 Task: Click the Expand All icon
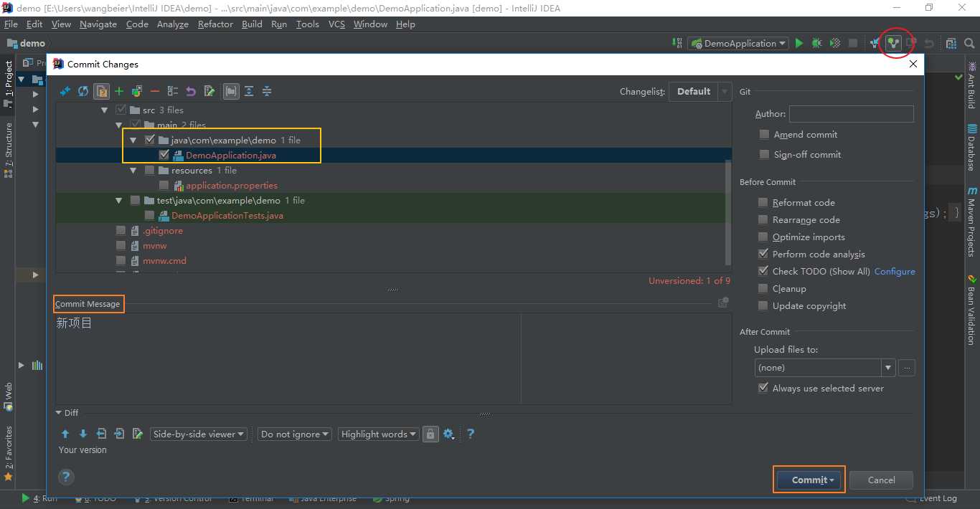pos(249,91)
